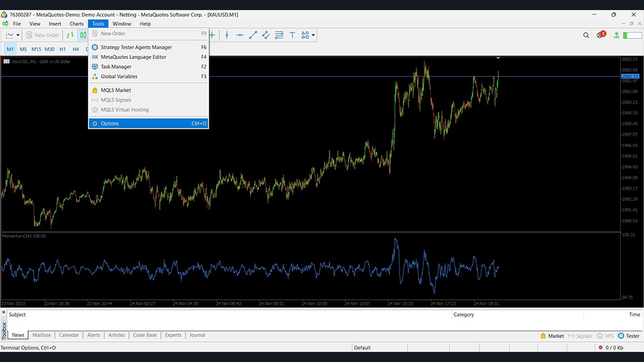
Task: Expand the chart type dropdown arrow
Action: (18, 35)
